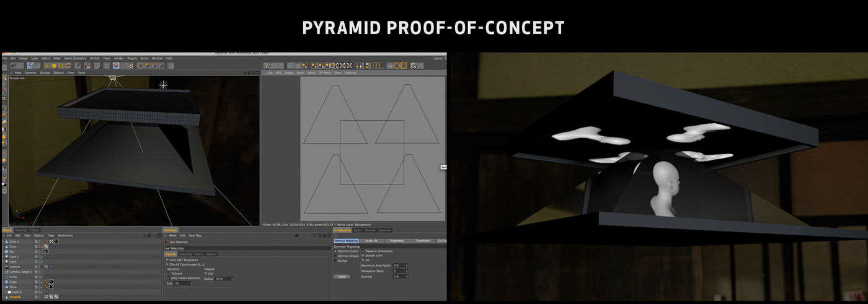
Task: Enable the Magnet Use checkbox
Action: (206, 274)
